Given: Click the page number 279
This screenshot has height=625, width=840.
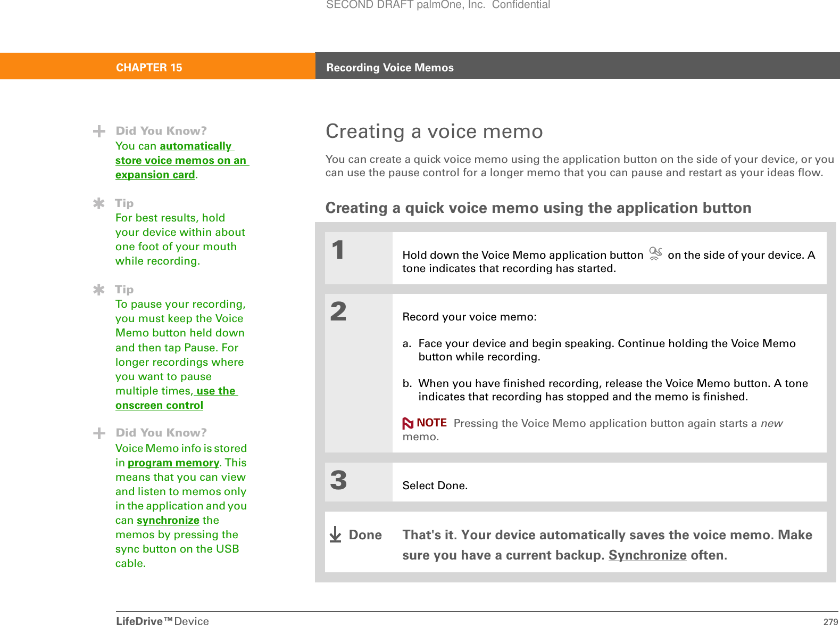Looking at the screenshot, I should point(830,621).
